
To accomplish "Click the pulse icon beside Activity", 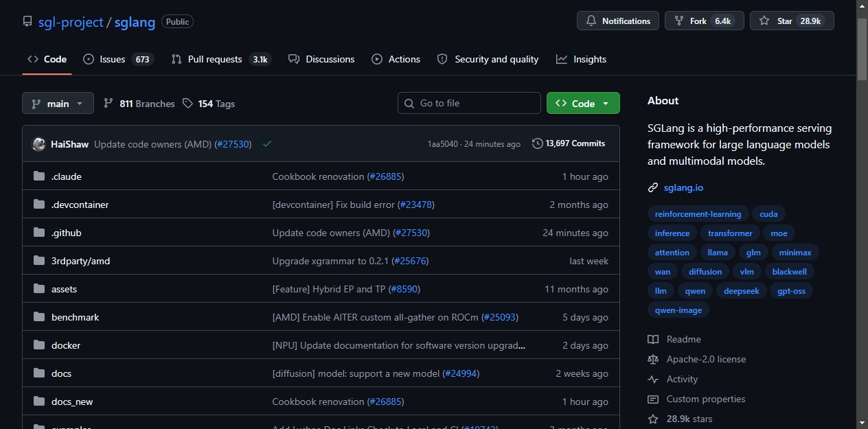I will click(653, 379).
